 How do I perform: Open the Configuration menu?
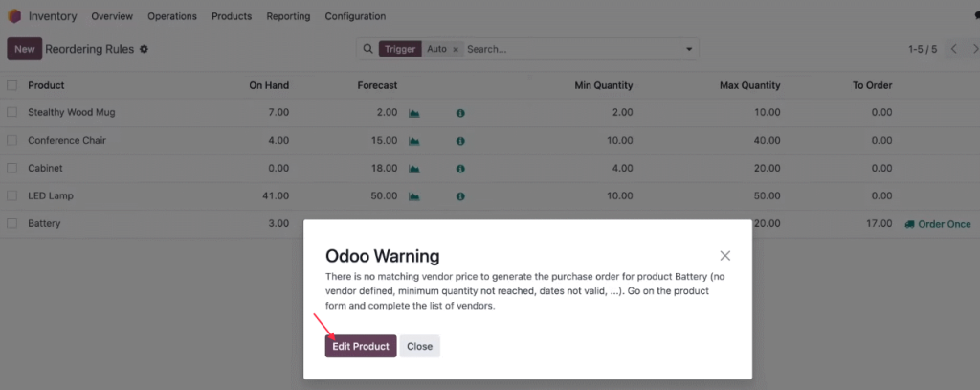pyautogui.click(x=355, y=16)
